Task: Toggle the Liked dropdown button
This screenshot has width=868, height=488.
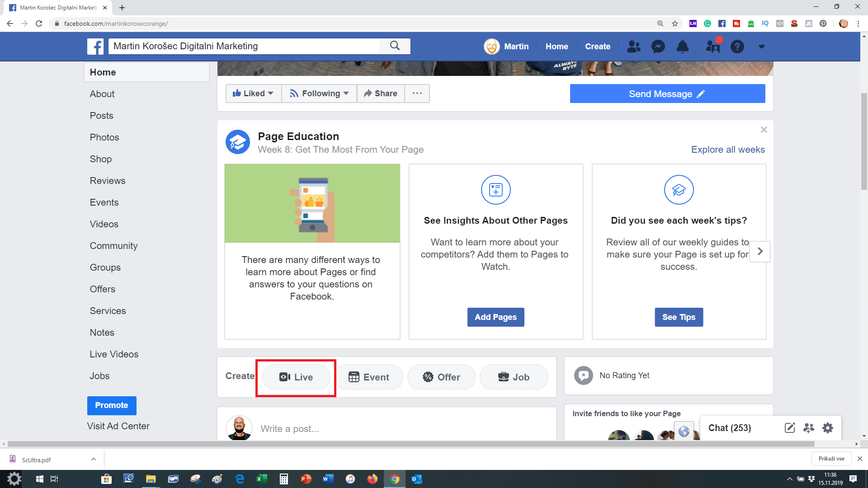Action: (x=253, y=94)
